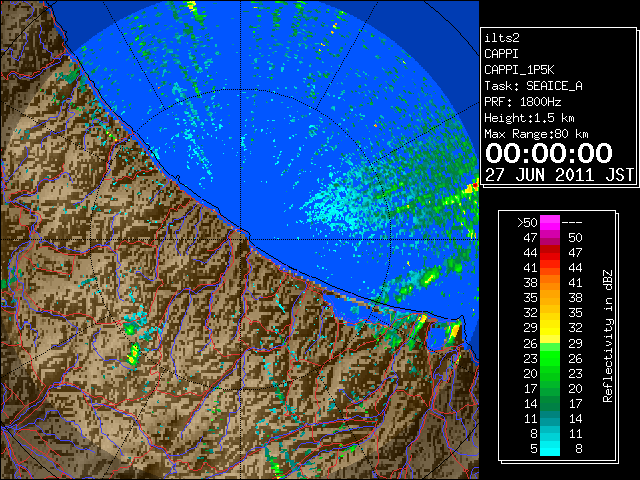Viewport: 640px width, 480px height.
Task: Click the 'ilts2' site label
Action: (502, 38)
